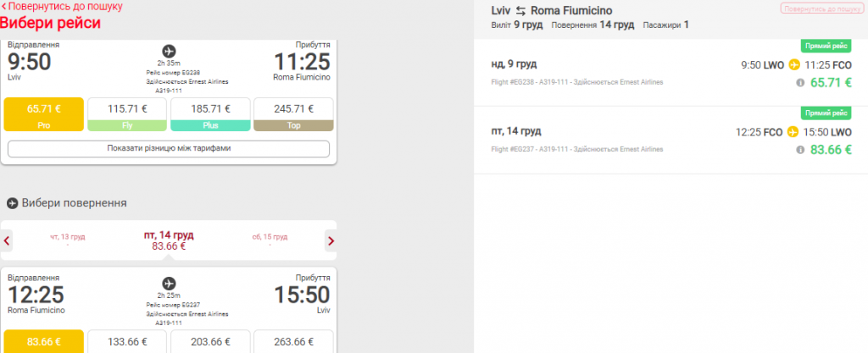Show later return dates with the right arrow
868x353 pixels.
[331, 241]
